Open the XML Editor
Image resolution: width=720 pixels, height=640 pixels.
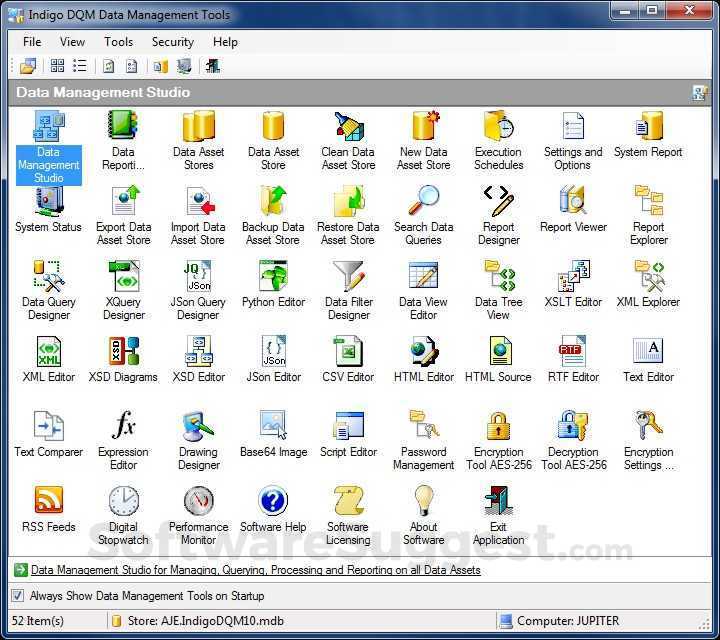[49, 359]
